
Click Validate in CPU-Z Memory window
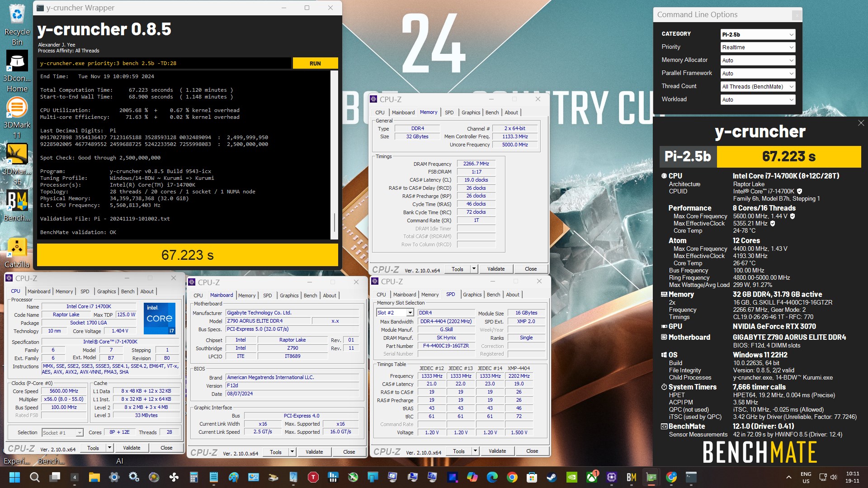(x=496, y=269)
